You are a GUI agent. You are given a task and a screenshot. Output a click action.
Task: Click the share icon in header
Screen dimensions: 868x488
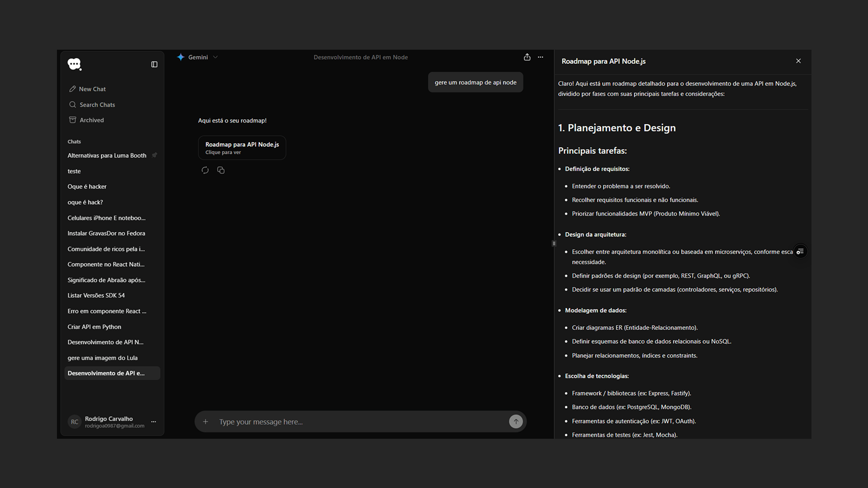527,57
